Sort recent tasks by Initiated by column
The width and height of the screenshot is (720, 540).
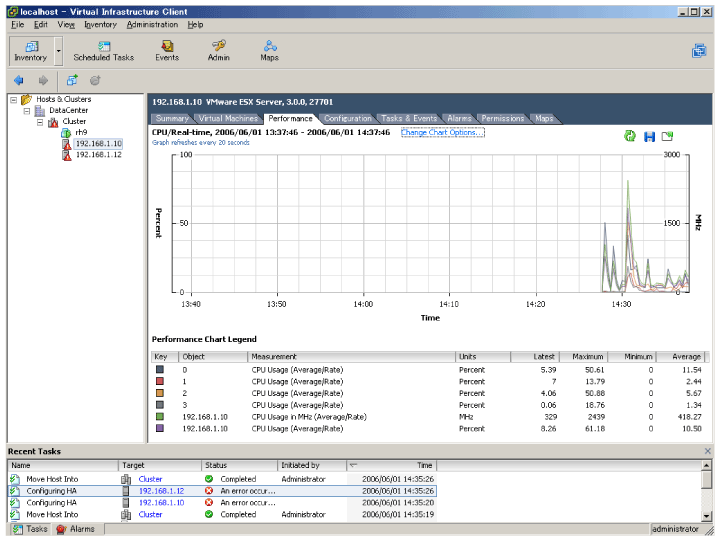pyautogui.click(x=312, y=465)
